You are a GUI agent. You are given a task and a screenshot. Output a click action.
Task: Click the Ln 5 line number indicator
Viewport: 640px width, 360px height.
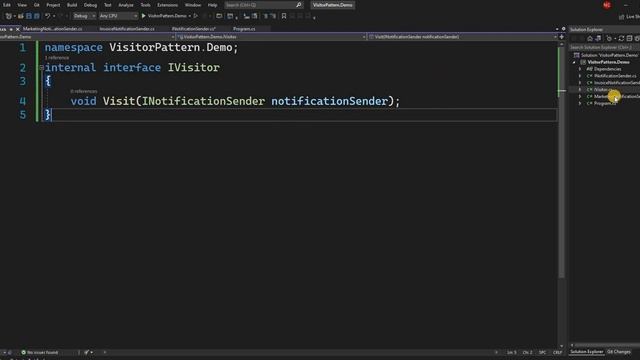pos(511,353)
